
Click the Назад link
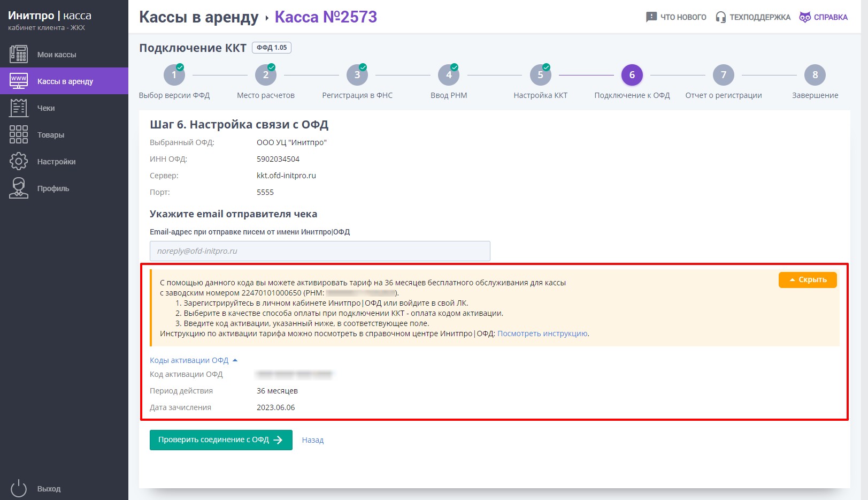pos(313,440)
